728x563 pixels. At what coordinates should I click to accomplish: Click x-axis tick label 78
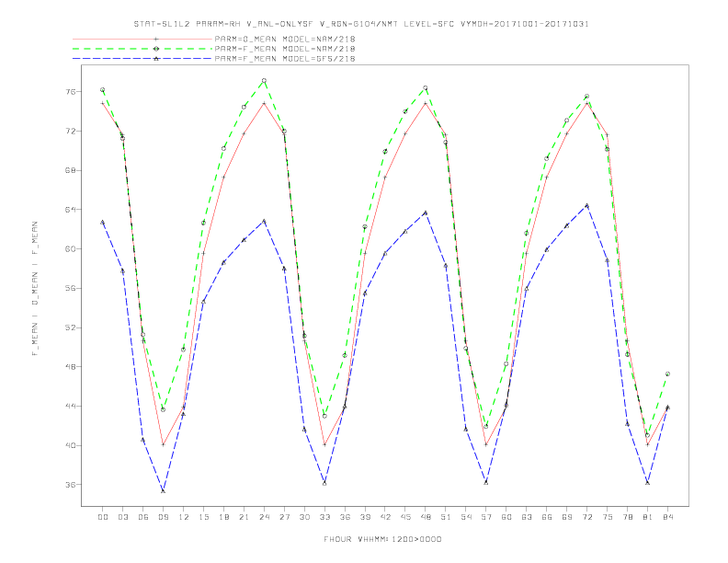tap(627, 517)
